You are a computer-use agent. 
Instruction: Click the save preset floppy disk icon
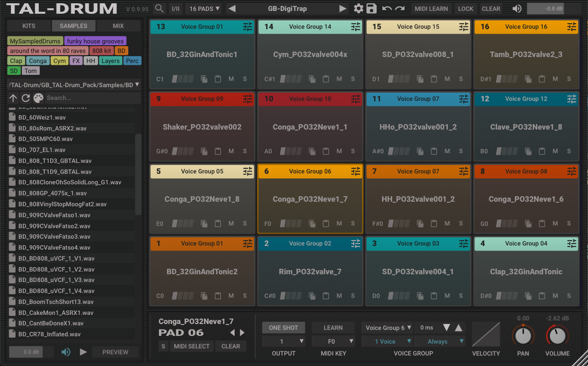tap(372, 9)
